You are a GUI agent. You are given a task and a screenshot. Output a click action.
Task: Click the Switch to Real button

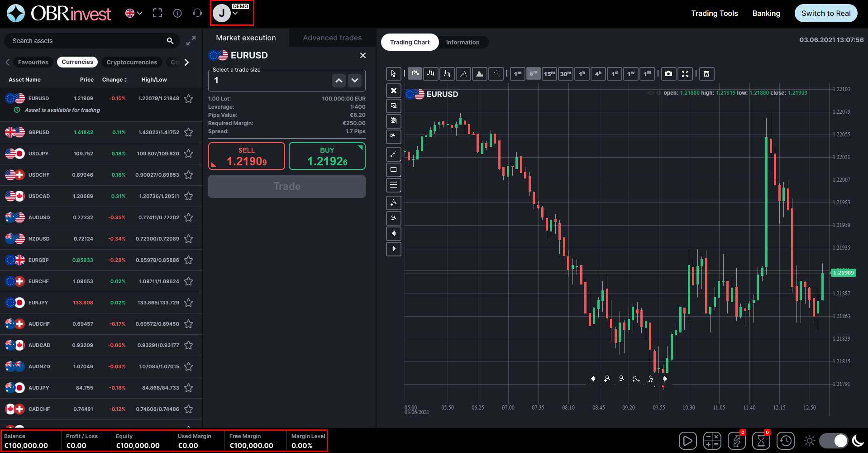[826, 13]
